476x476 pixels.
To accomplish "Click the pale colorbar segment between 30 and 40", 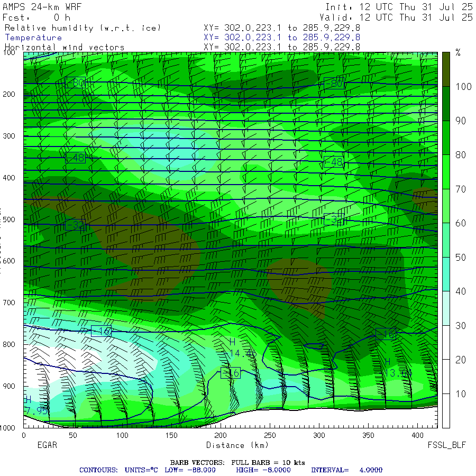I will click(x=446, y=308).
